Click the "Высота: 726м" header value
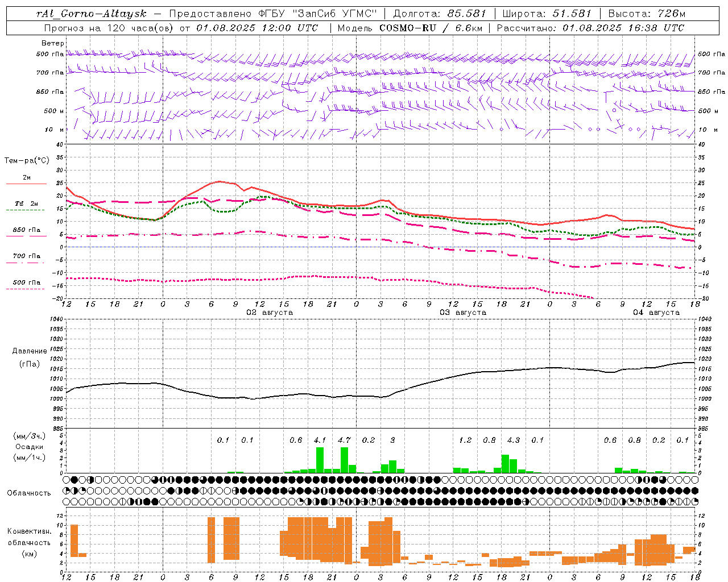This screenshot has height=582, width=728. (x=647, y=14)
